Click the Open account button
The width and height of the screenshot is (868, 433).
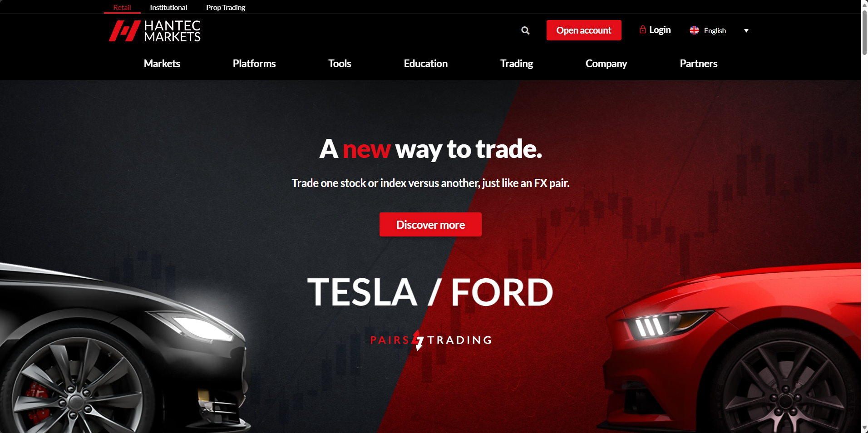[x=584, y=30]
